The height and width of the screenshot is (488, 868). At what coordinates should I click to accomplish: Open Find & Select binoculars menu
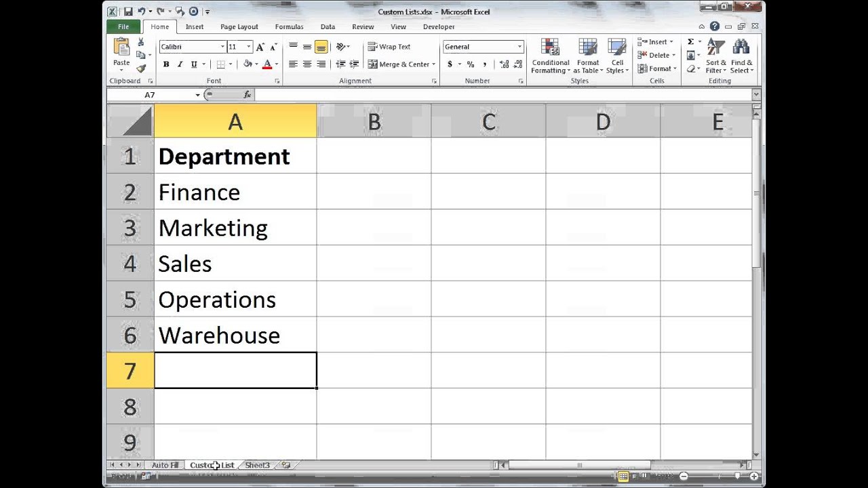click(x=742, y=56)
